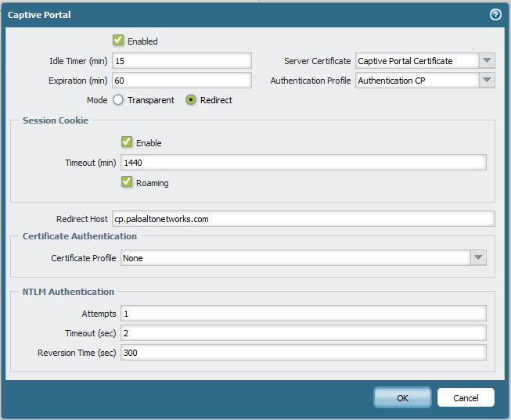This screenshot has width=511, height=420.
Task: Click the Session Cookie Timeout field
Action: tap(303, 162)
